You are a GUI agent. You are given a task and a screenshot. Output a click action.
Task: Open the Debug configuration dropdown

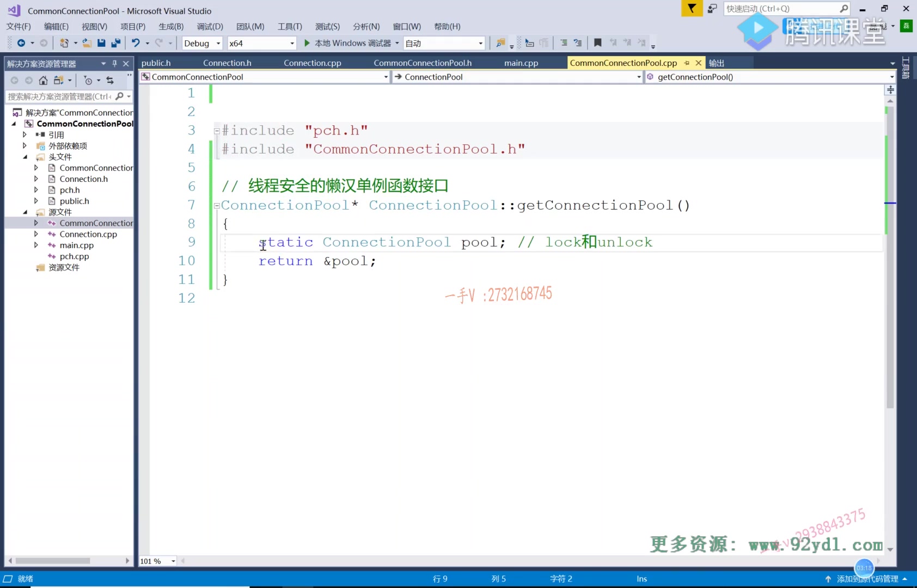click(x=218, y=43)
